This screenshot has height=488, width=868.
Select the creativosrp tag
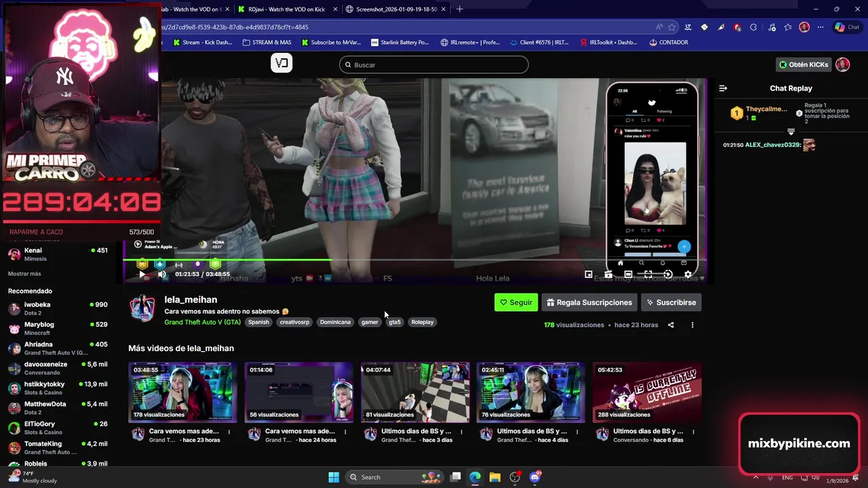294,322
